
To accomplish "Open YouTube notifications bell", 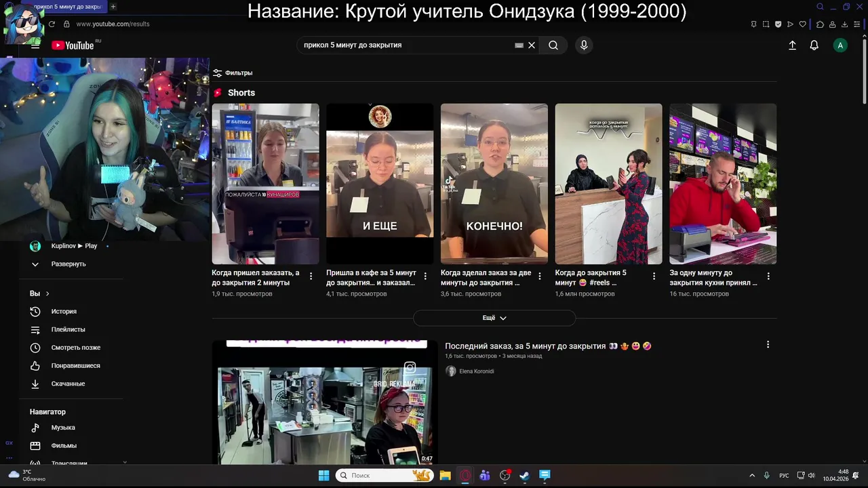I will click(814, 45).
